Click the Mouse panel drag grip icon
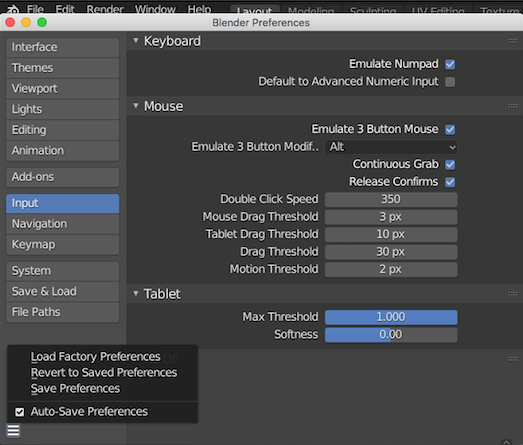The image size is (523, 445). [x=513, y=106]
